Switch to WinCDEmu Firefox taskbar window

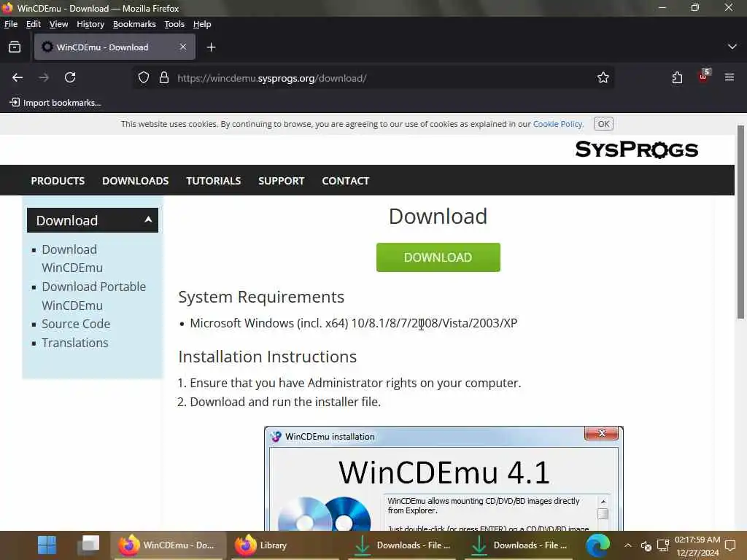(x=168, y=545)
